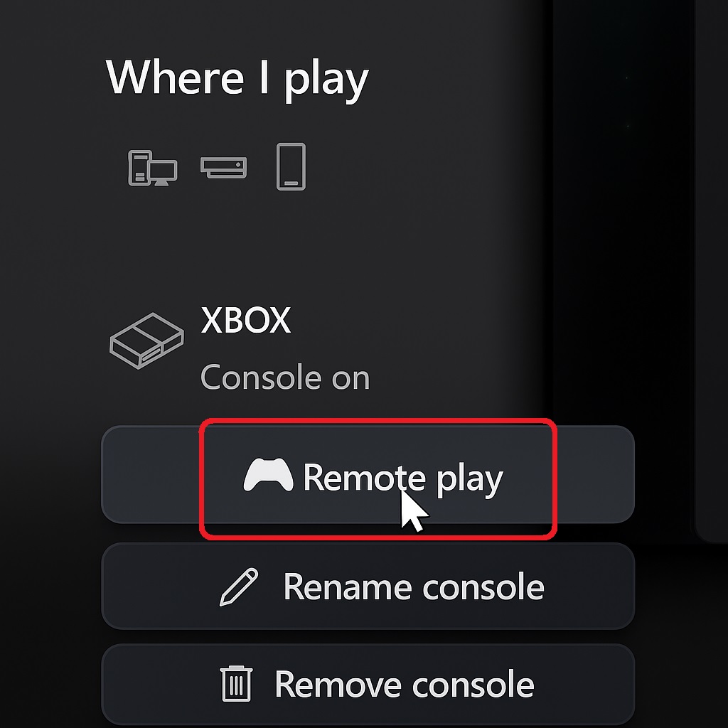The height and width of the screenshot is (728, 728).
Task: Click the mobile phone device icon
Action: click(x=291, y=166)
